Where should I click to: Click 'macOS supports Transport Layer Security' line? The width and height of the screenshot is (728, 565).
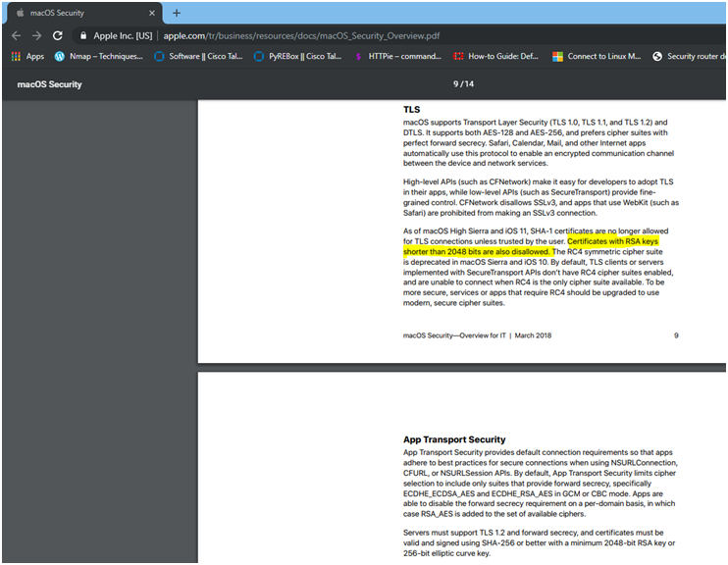535,123
